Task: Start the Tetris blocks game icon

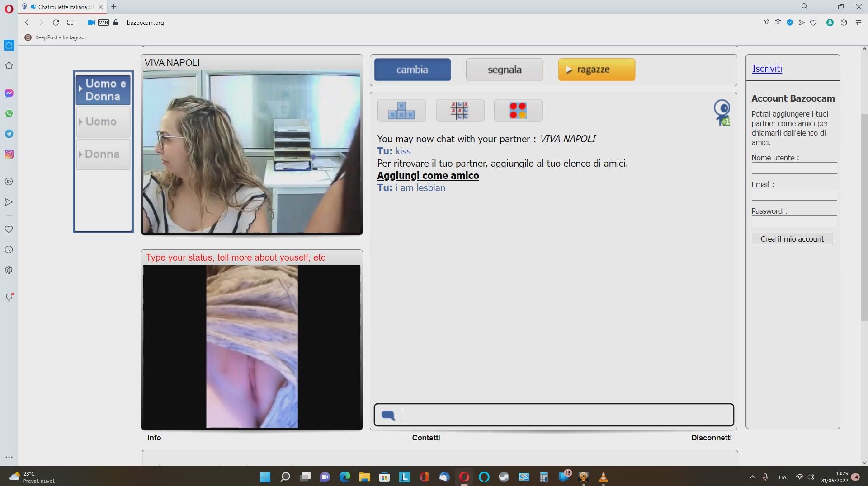Action: click(x=401, y=110)
